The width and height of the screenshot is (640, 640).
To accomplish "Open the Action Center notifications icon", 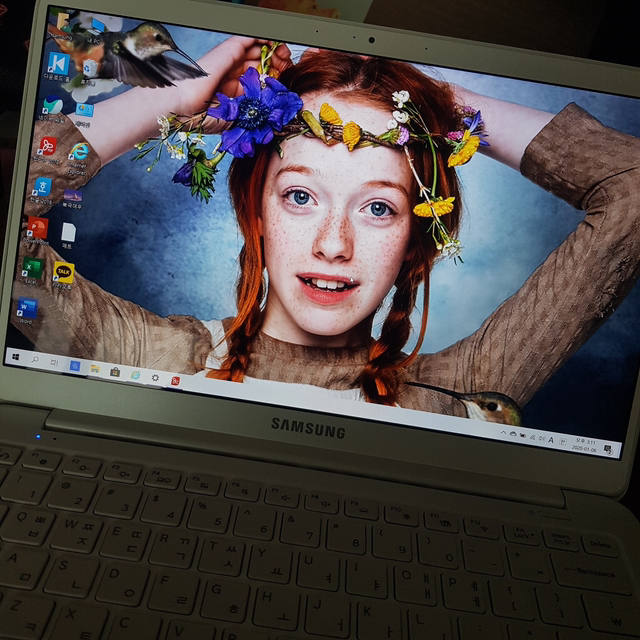I will click(x=608, y=450).
